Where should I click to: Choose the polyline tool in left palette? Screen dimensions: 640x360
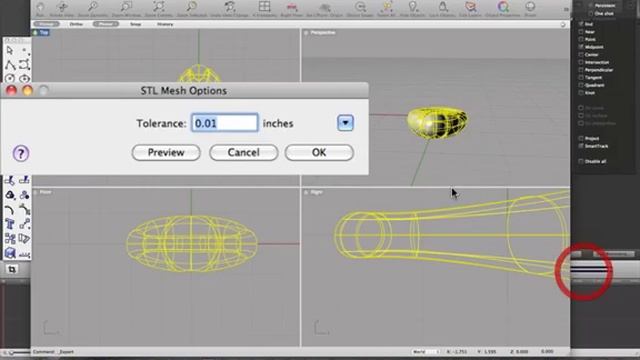click(10, 65)
